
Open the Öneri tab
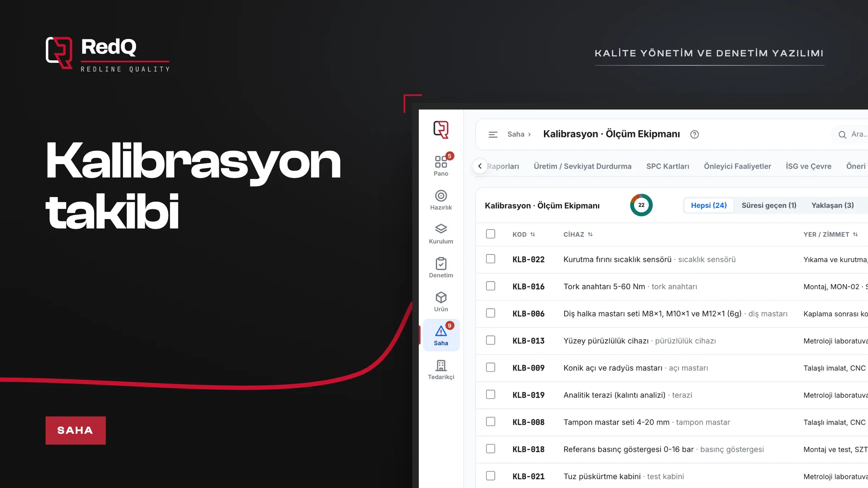[856, 166]
